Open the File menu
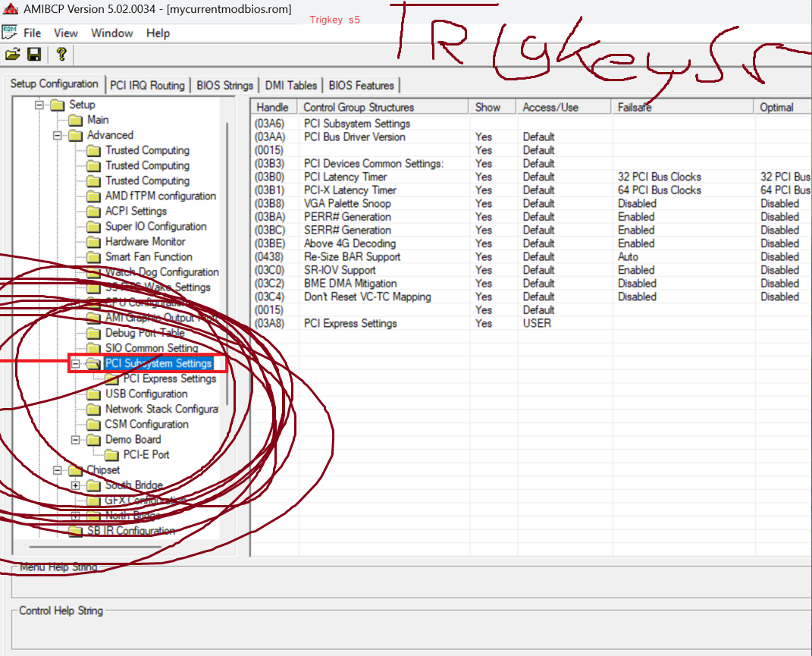812x656 pixels. point(32,33)
